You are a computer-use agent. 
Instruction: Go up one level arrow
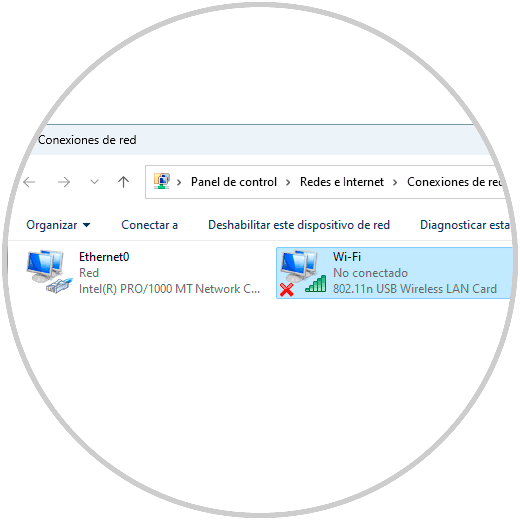click(x=123, y=182)
